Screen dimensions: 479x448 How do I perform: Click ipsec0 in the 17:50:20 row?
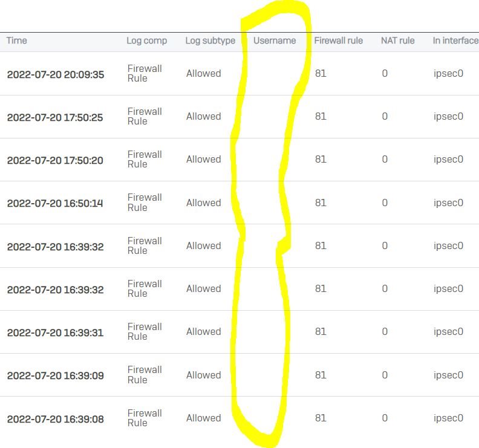coord(448,160)
